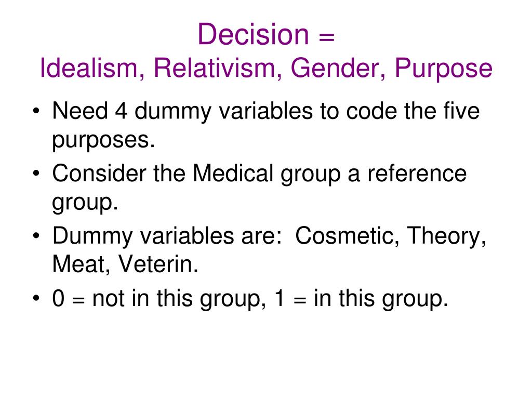The image size is (532, 399).
Task: Click the second bullet point marker
Action: tap(36, 174)
